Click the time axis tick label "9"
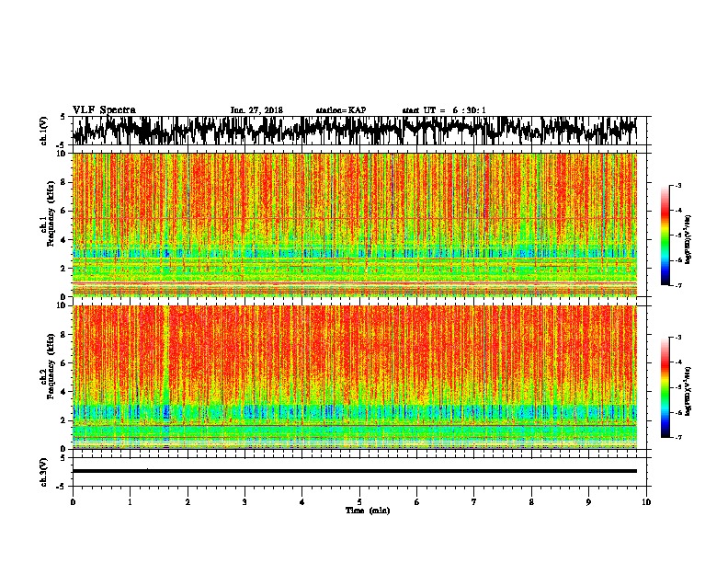Screen dimensions: 728x563 [x=588, y=502]
